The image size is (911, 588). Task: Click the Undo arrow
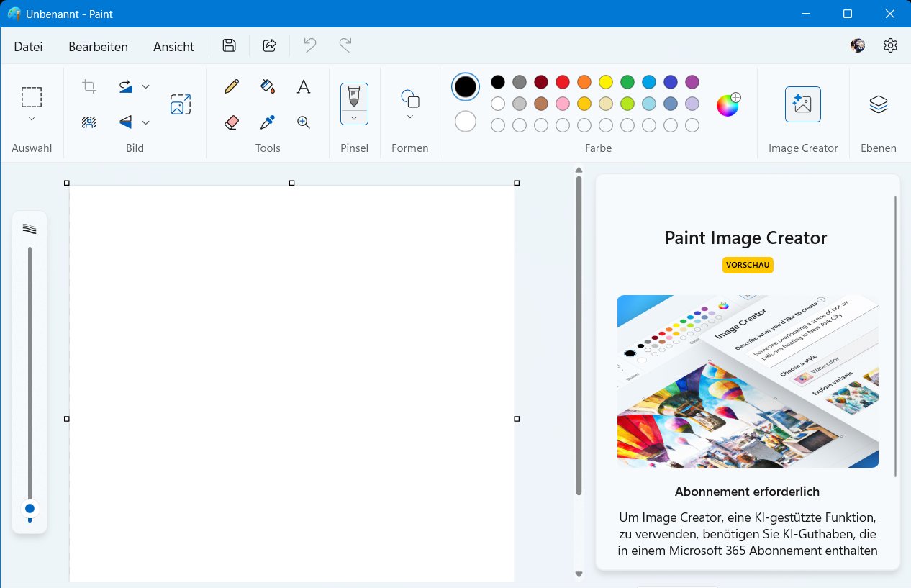(x=310, y=46)
